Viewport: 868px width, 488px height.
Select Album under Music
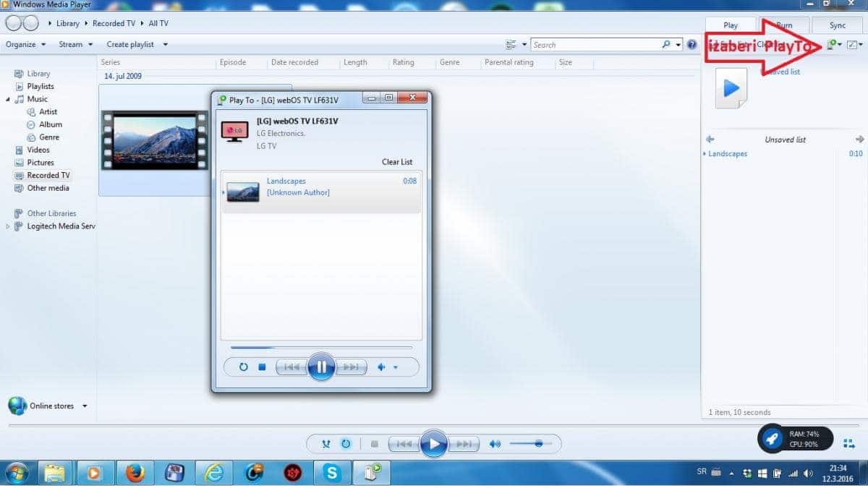(x=51, y=124)
